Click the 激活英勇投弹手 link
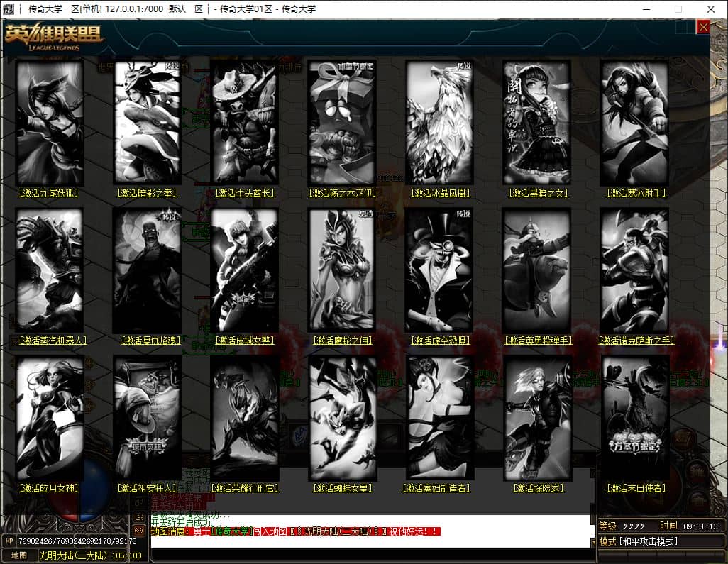Image resolution: width=728 pixels, height=564 pixels. [538, 341]
